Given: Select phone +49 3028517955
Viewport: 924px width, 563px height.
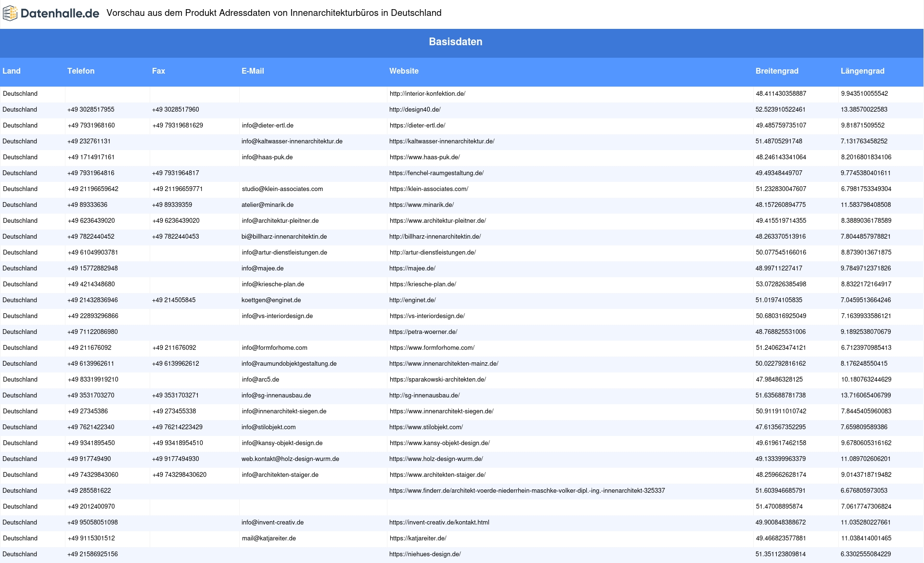Looking at the screenshot, I should pyautogui.click(x=91, y=110).
